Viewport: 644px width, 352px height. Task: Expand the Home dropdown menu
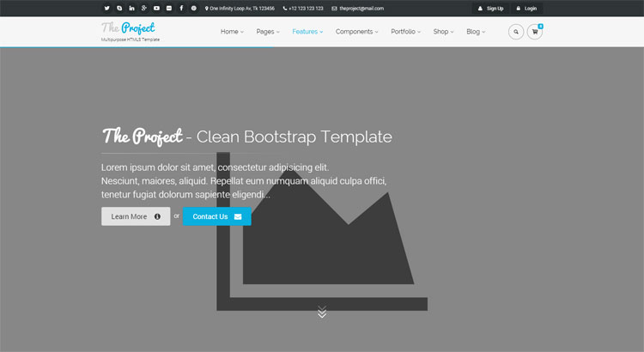[232, 32]
